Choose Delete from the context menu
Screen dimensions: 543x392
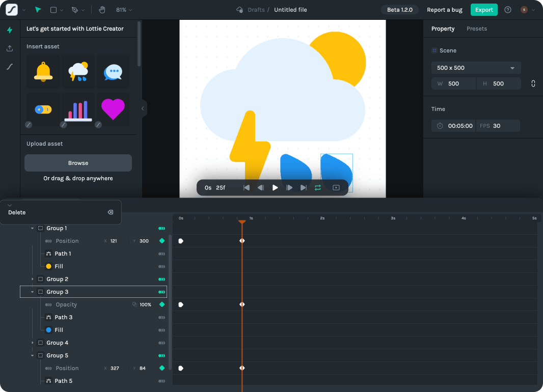17,212
